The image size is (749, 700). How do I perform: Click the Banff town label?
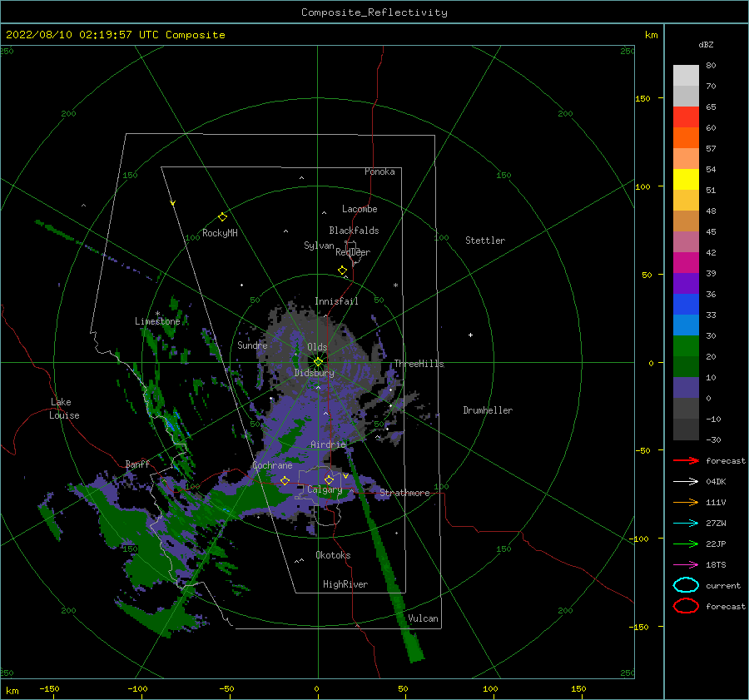click(137, 464)
